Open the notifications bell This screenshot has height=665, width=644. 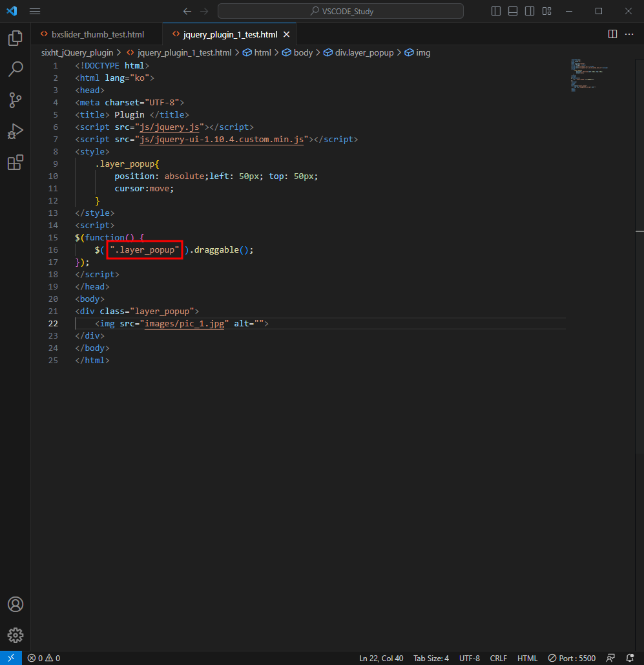coord(630,658)
